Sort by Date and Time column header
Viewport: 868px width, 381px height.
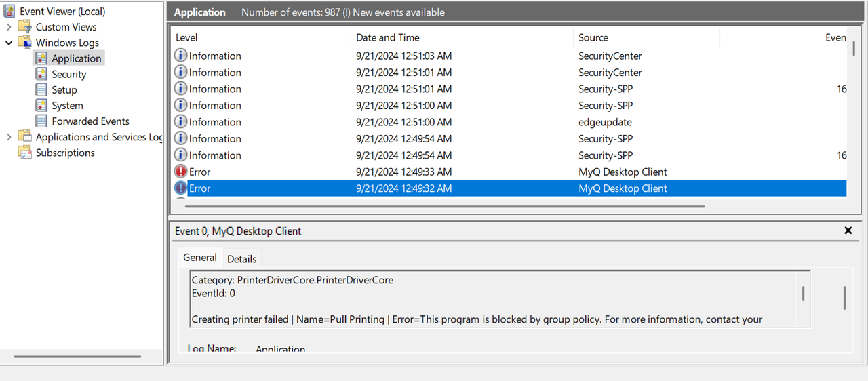388,38
